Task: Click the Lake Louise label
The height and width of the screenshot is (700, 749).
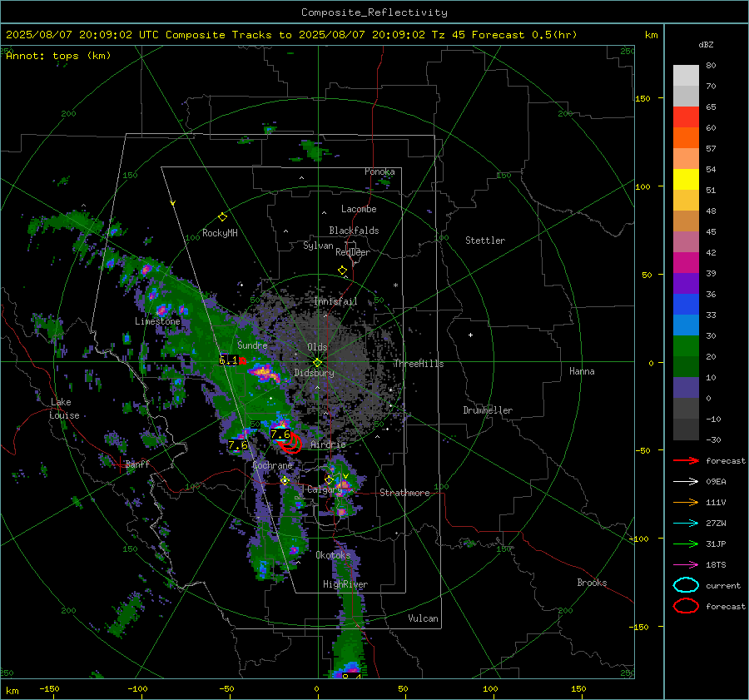Action: tap(64, 409)
